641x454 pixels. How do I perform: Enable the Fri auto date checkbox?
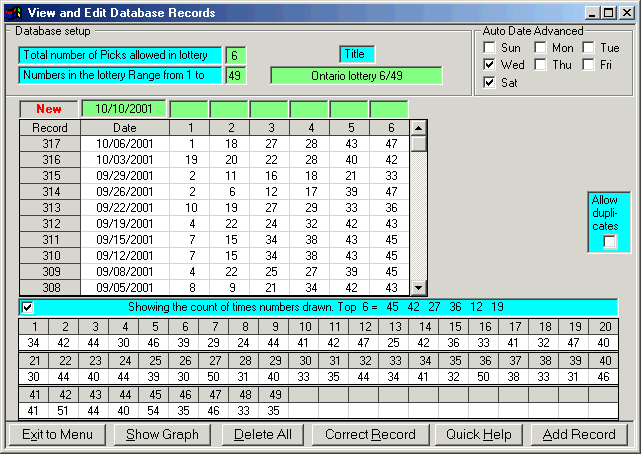(x=588, y=65)
